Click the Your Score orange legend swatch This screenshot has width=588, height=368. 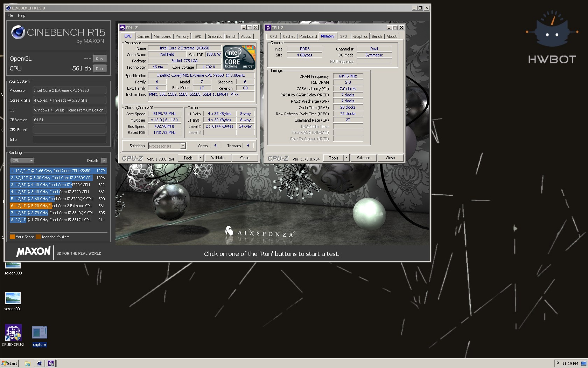12,237
